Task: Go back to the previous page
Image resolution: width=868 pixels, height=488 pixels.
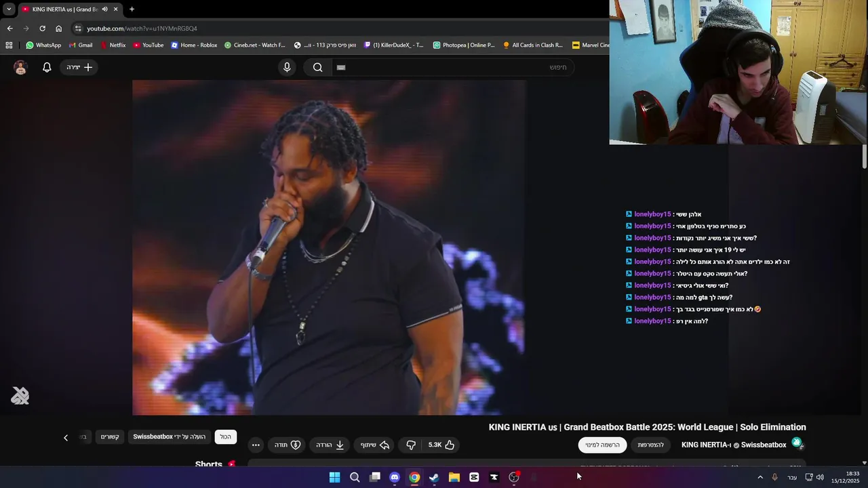Action: tap(9, 28)
